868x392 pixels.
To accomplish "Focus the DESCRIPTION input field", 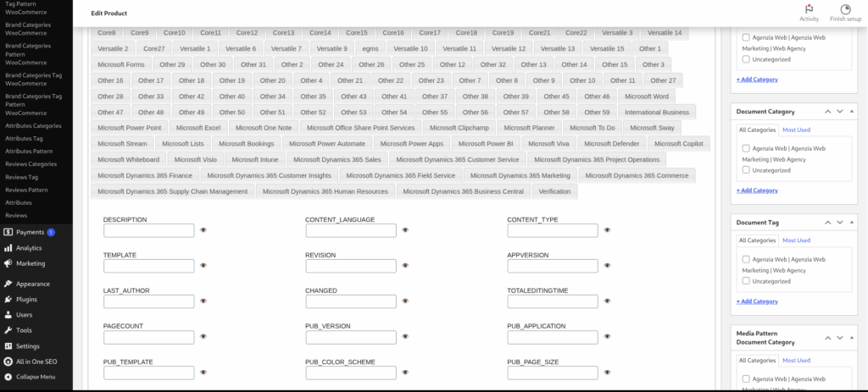I will 149,230.
